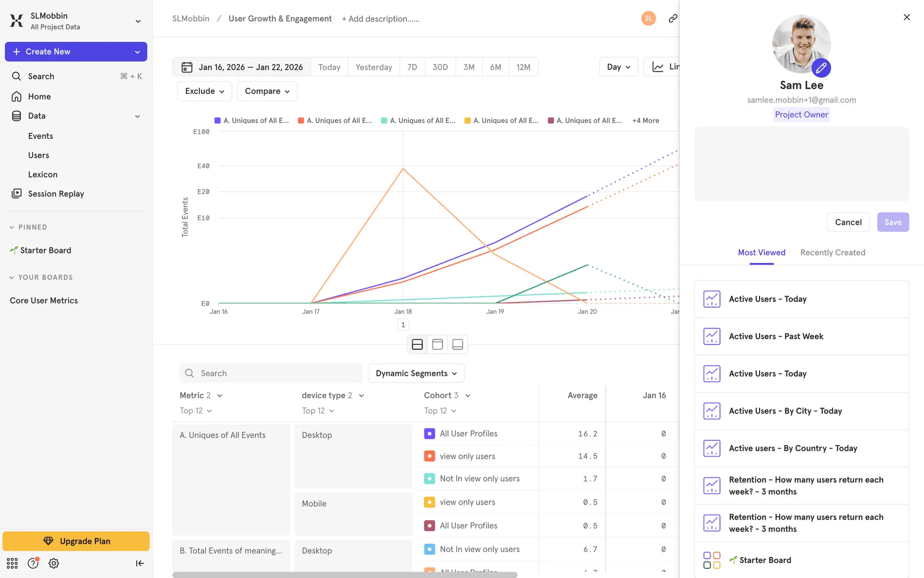Click the calendar icon in date range
Screen dimensions: 924x578
click(187, 67)
